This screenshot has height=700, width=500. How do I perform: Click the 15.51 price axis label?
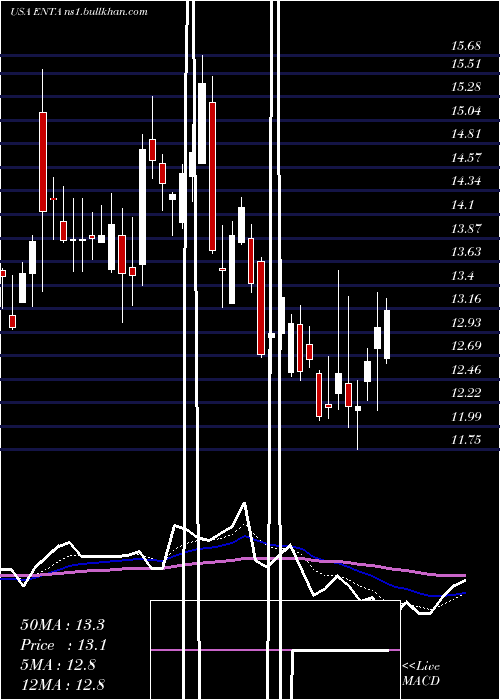(466, 63)
